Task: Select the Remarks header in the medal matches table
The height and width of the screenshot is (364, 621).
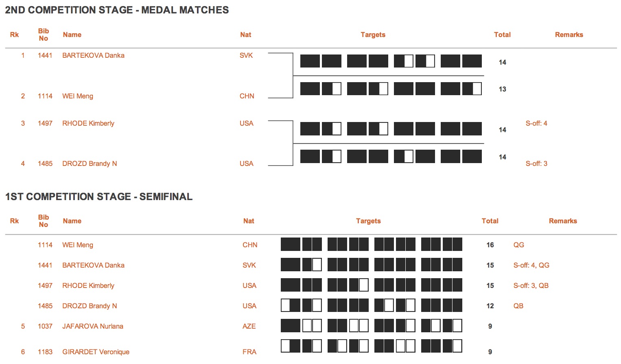Action: click(x=569, y=35)
